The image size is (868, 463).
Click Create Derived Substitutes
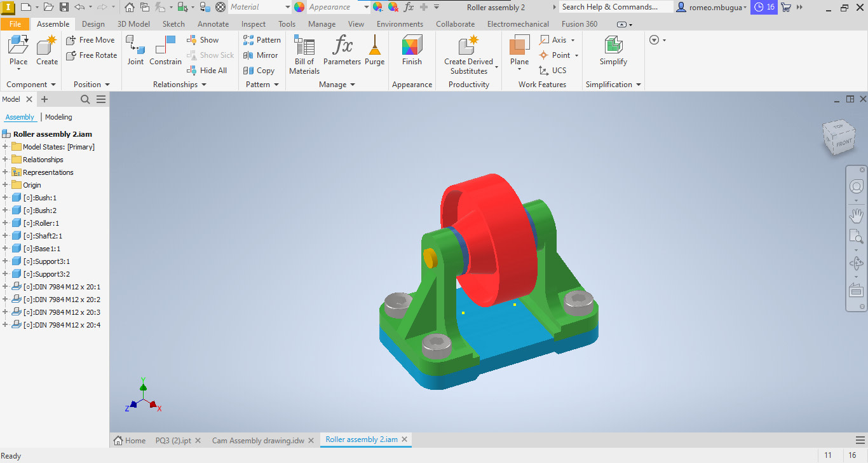click(x=468, y=51)
